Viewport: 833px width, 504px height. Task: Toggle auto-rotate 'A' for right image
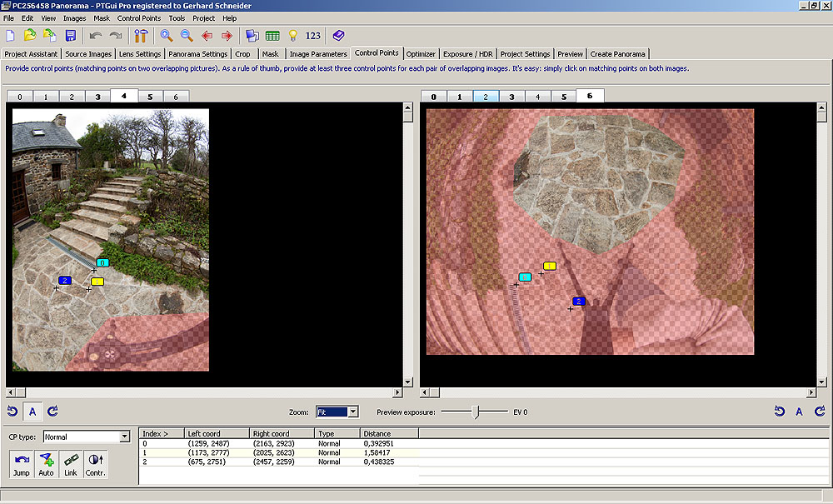coord(798,411)
